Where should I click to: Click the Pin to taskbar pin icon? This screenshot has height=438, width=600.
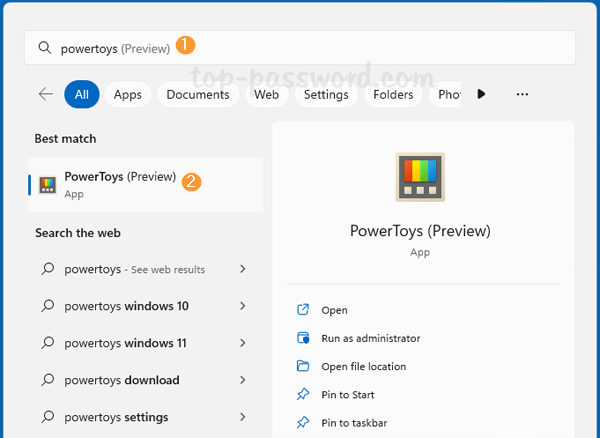304,423
